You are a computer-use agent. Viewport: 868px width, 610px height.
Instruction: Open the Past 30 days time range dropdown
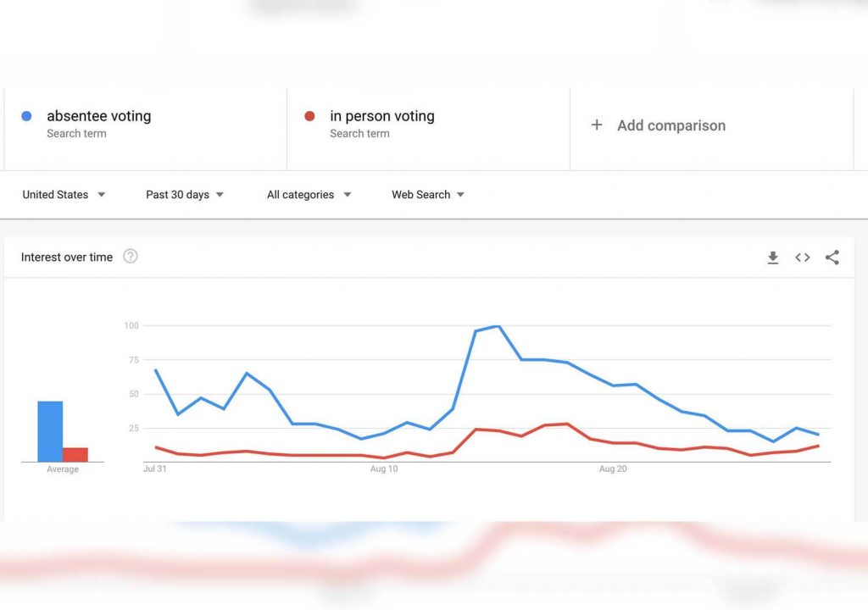[184, 195]
